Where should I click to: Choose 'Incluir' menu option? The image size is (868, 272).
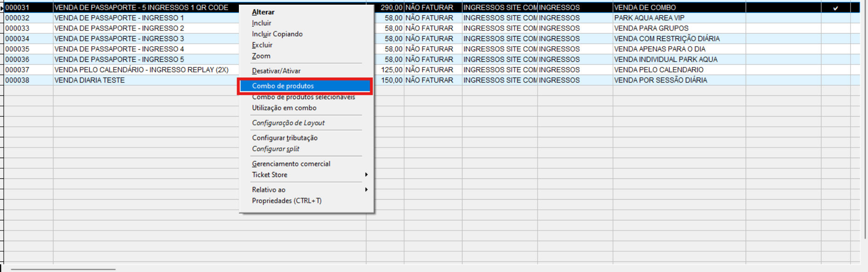point(261,23)
